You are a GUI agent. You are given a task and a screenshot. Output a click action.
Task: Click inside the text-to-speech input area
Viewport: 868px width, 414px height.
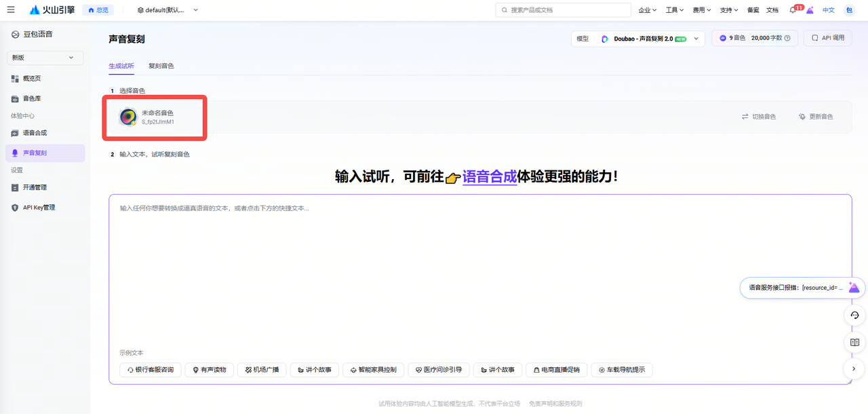click(x=480, y=271)
